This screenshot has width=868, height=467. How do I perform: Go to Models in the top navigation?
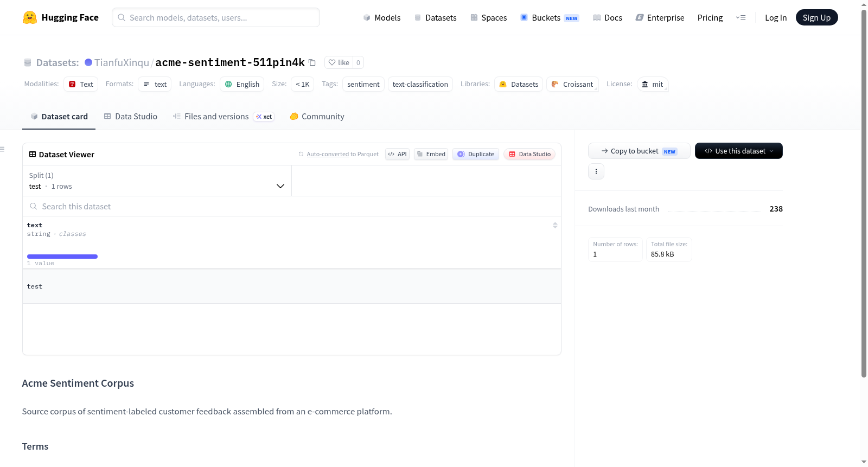[x=382, y=17]
